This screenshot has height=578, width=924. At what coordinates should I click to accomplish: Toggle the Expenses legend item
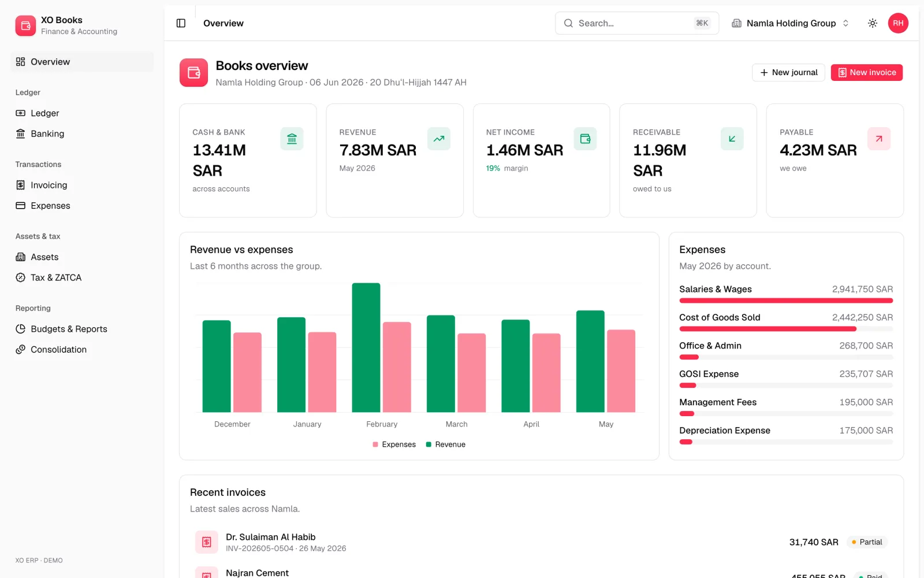[394, 444]
